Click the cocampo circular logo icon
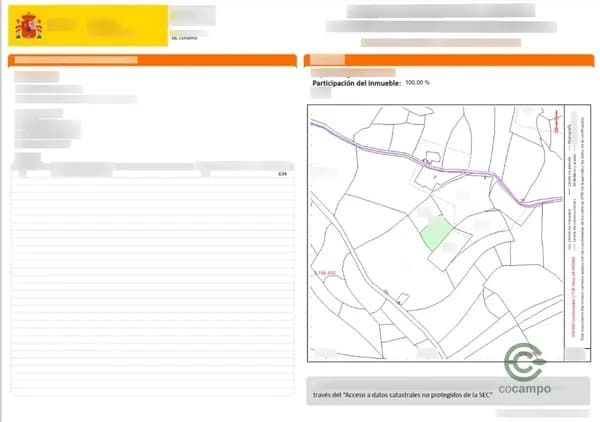 pyautogui.click(x=525, y=360)
